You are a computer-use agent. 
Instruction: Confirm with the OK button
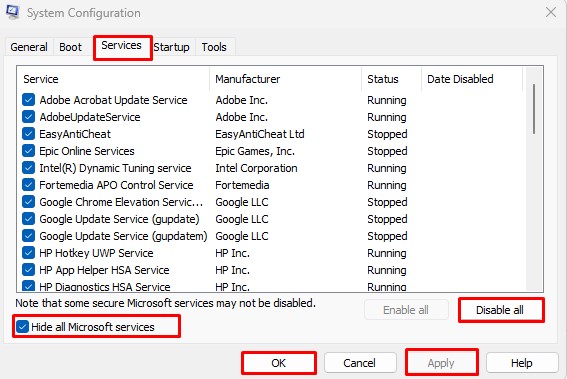tap(279, 363)
